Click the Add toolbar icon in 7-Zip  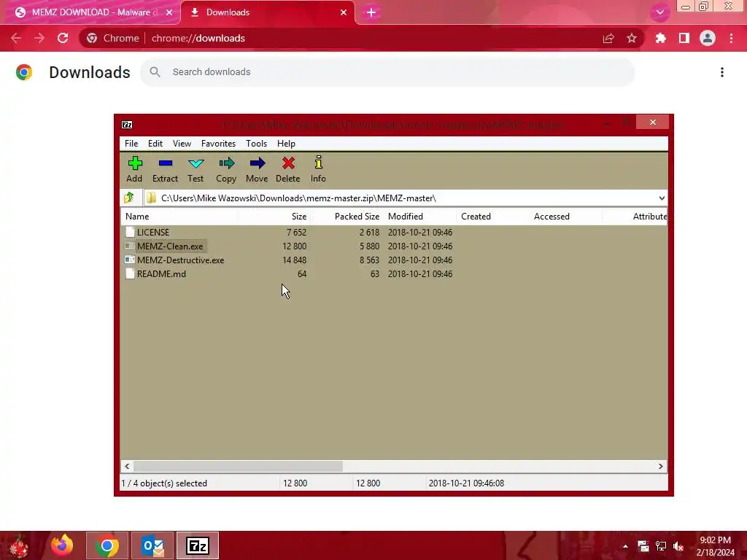click(x=135, y=163)
